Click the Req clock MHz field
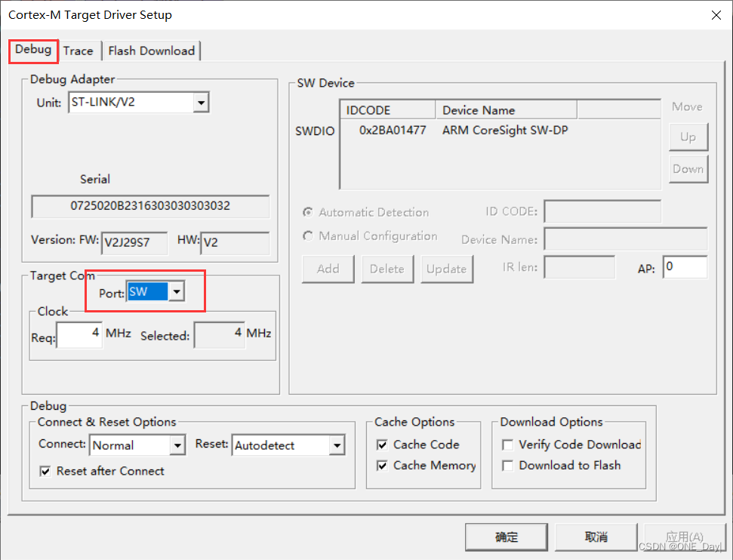Screen dimensions: 733x560 click(79, 334)
